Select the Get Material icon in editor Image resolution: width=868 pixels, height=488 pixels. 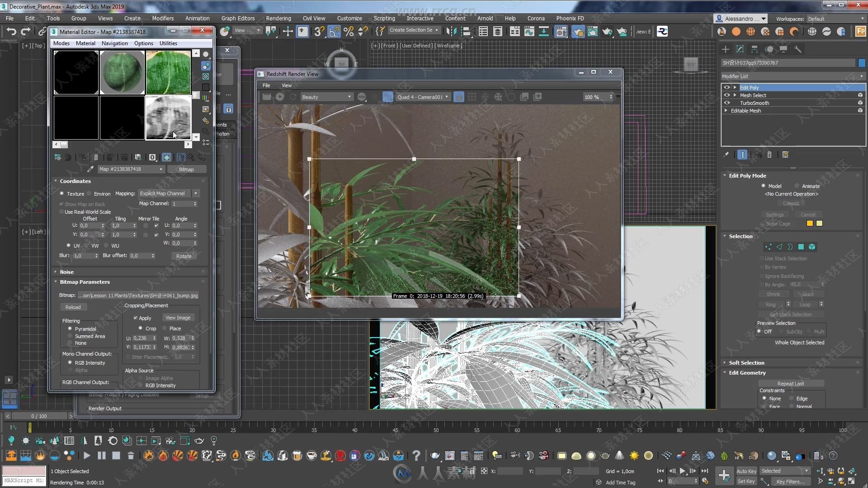[x=58, y=157]
